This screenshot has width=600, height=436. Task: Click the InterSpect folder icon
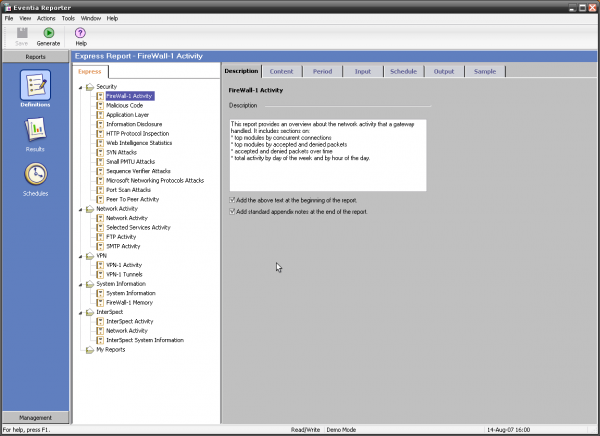[x=90, y=312]
